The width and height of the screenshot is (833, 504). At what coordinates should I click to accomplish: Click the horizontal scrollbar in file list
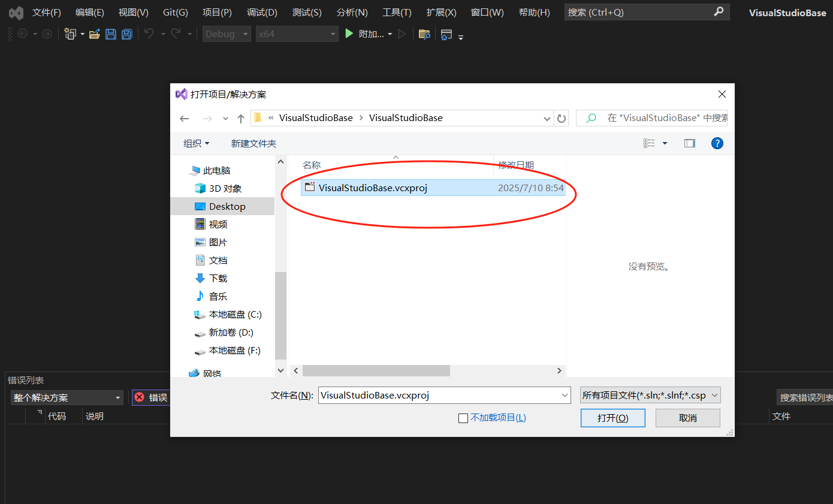[376, 371]
